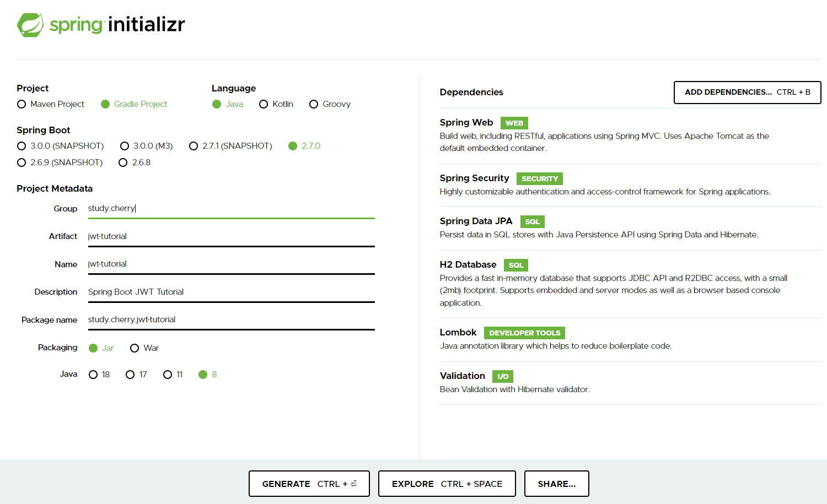This screenshot has height=504, width=827.
Task: Select Maven Project radio option
Action: click(51, 104)
